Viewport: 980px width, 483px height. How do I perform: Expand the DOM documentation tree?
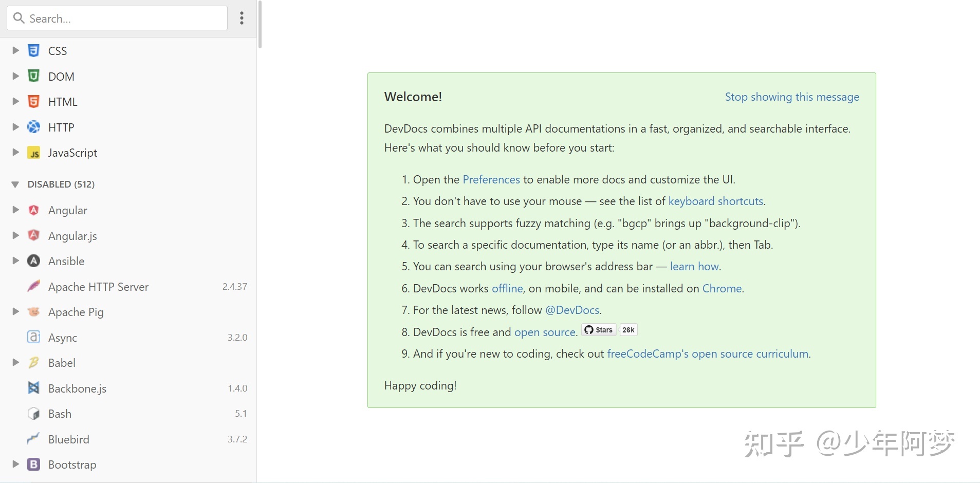pyautogui.click(x=15, y=76)
